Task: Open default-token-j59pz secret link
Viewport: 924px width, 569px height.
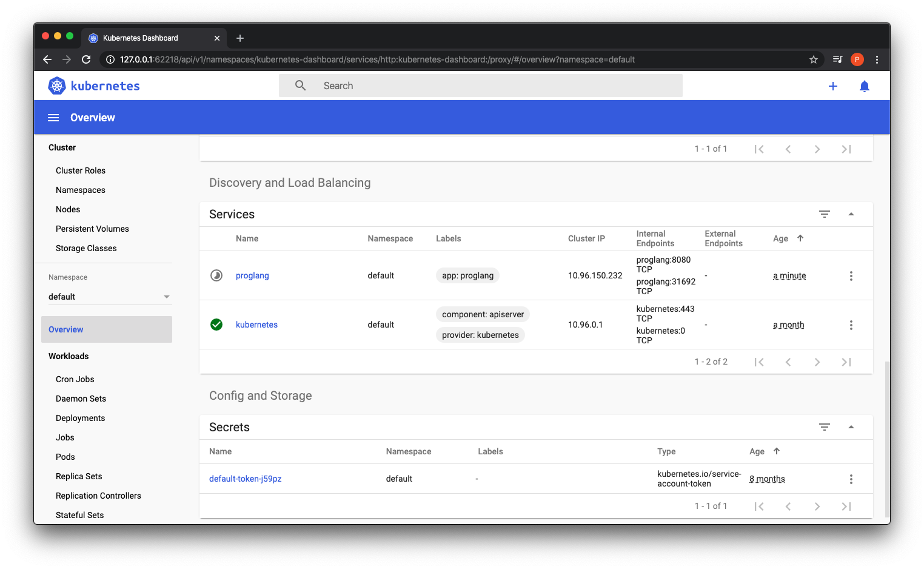Action: (x=246, y=479)
